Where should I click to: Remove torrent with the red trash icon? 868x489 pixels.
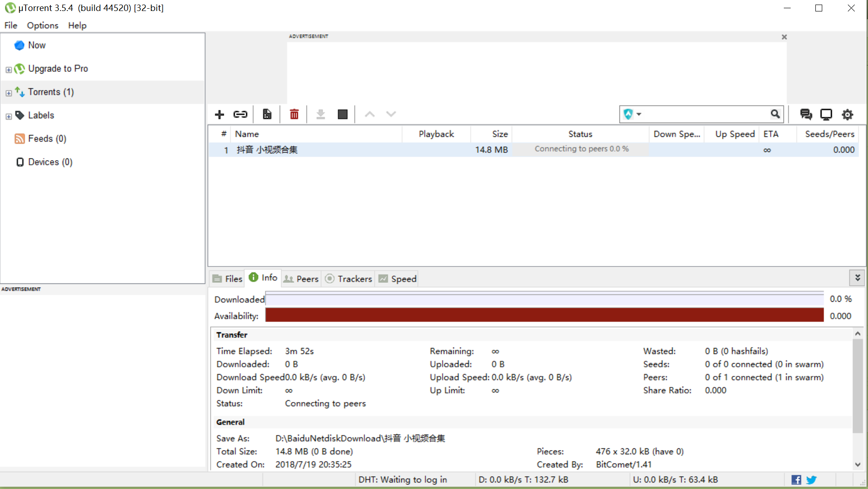click(294, 114)
